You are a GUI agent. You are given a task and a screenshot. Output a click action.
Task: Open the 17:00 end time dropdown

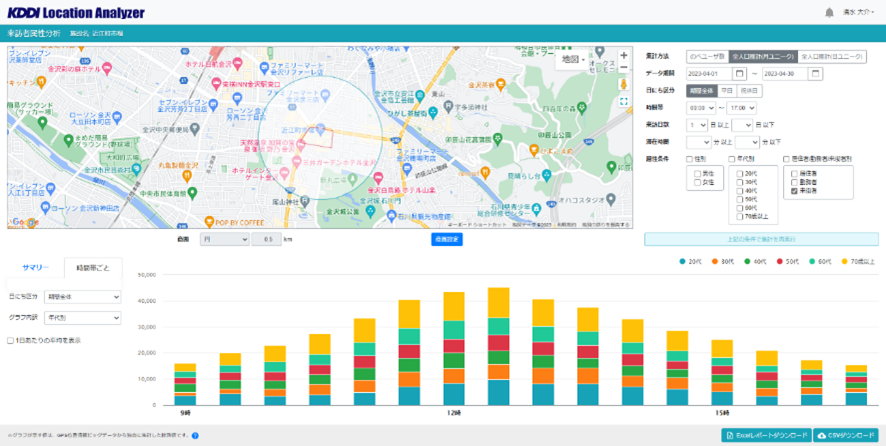[741, 107]
